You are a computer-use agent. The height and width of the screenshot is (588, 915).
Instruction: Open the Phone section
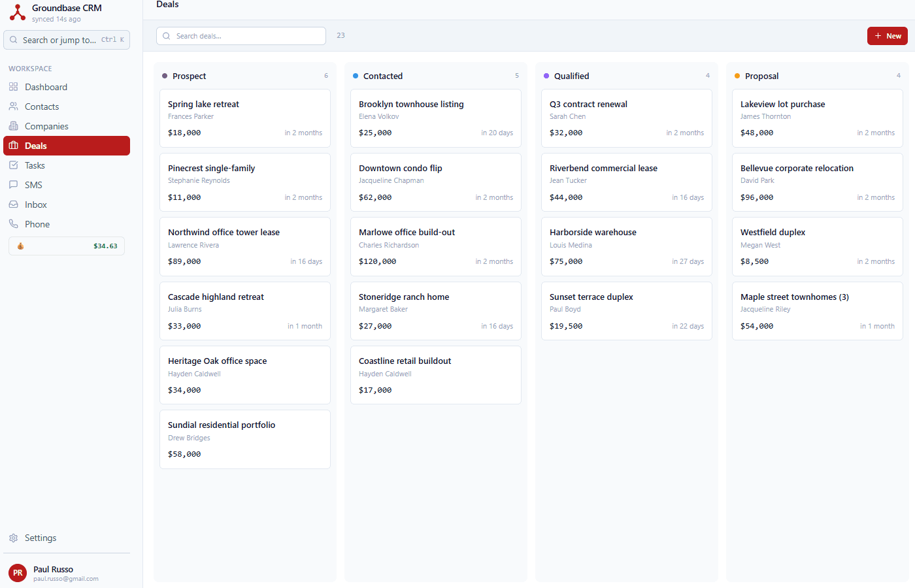click(x=67, y=224)
